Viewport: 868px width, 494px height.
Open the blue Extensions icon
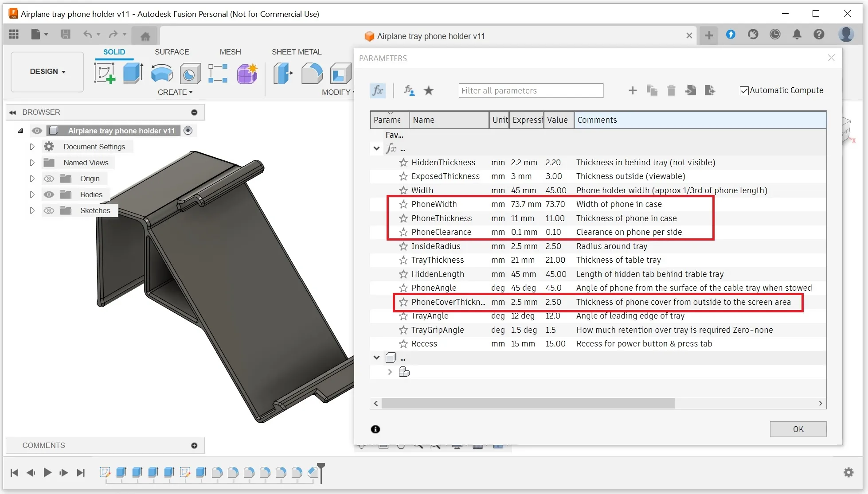[x=731, y=35]
